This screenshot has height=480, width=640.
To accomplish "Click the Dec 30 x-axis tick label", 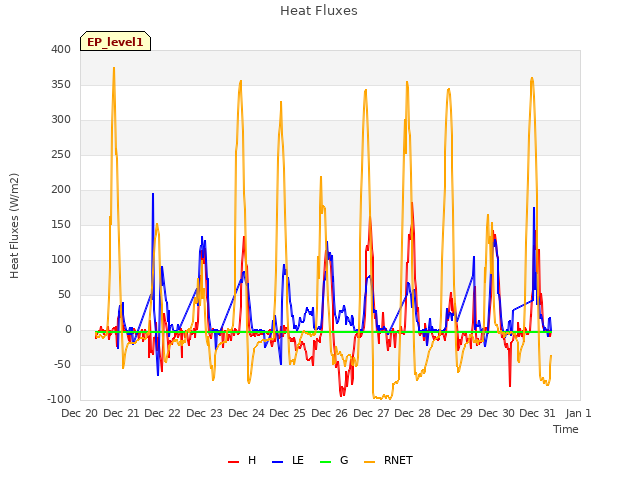I will pos(496,413).
